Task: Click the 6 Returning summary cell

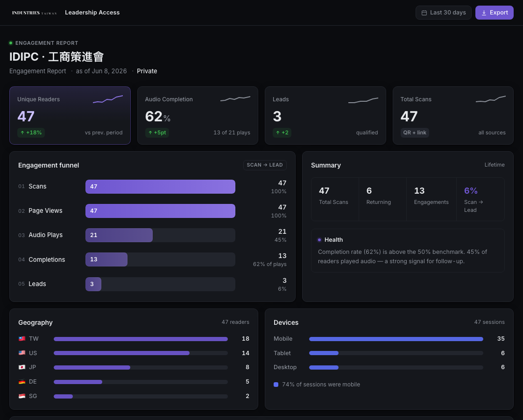Action: click(x=382, y=199)
